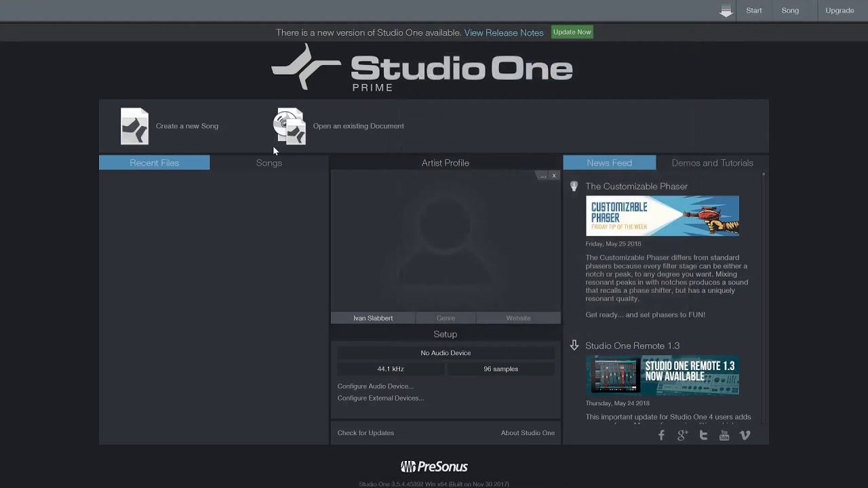Click the Genre field
This screenshot has width=868, height=488.
pos(446,318)
